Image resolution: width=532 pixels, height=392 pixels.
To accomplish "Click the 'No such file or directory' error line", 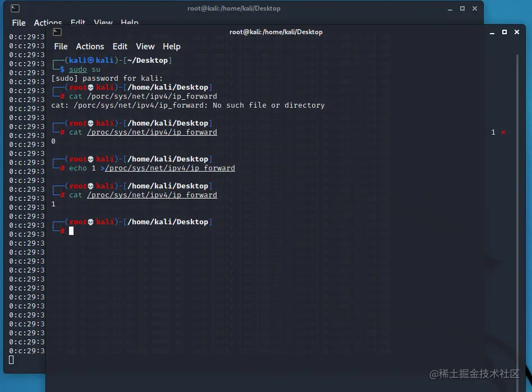I will 188,105.
